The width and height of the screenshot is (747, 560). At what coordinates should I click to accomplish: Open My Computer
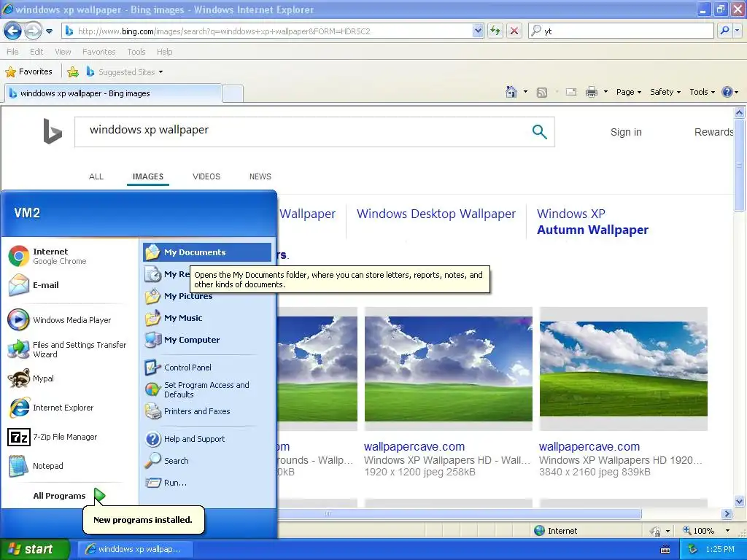pos(207,340)
